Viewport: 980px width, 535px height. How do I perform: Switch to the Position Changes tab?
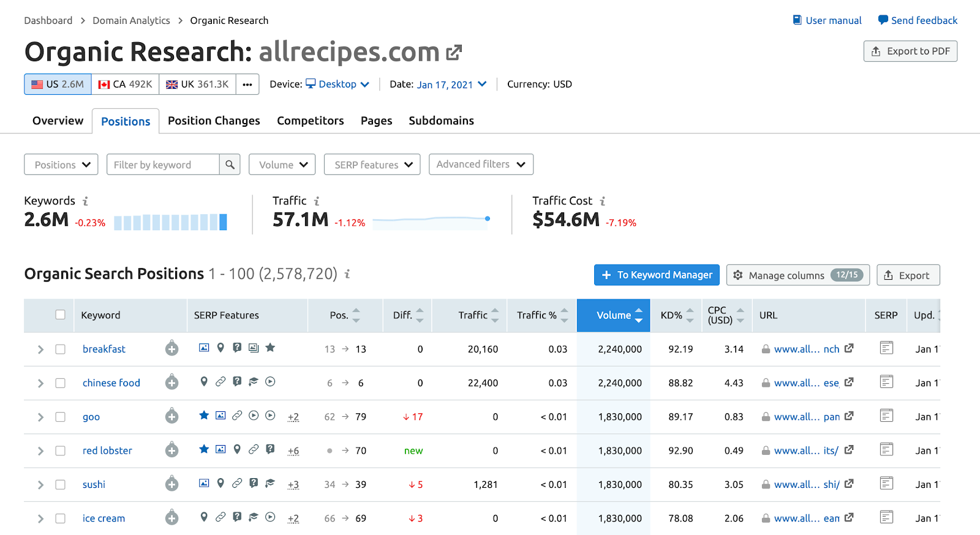(x=214, y=121)
